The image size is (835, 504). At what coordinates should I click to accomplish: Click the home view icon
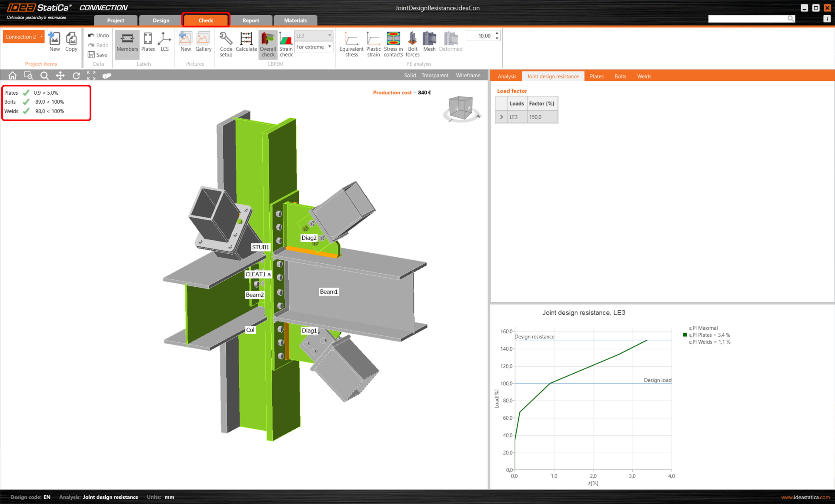pyautogui.click(x=13, y=76)
